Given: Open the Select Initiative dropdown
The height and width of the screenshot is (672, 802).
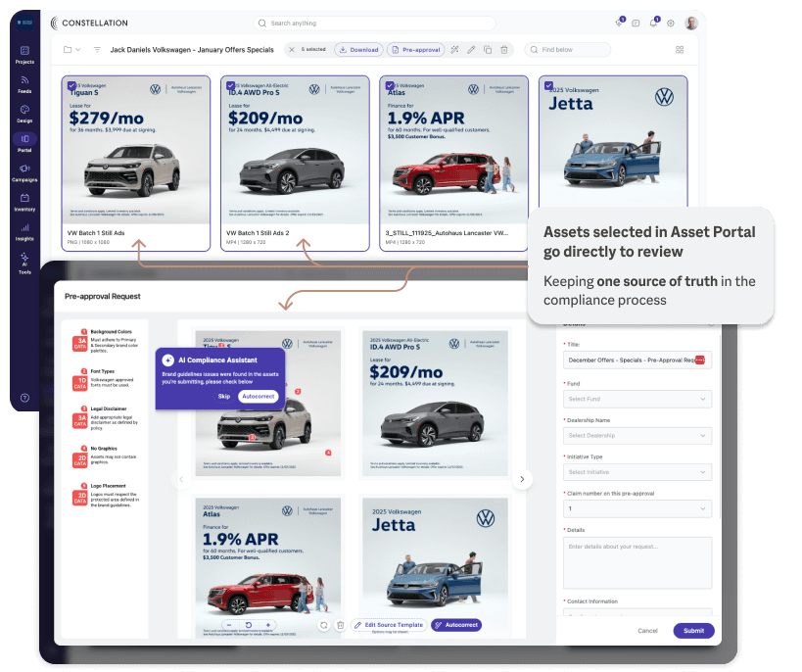Looking at the screenshot, I should coord(637,472).
